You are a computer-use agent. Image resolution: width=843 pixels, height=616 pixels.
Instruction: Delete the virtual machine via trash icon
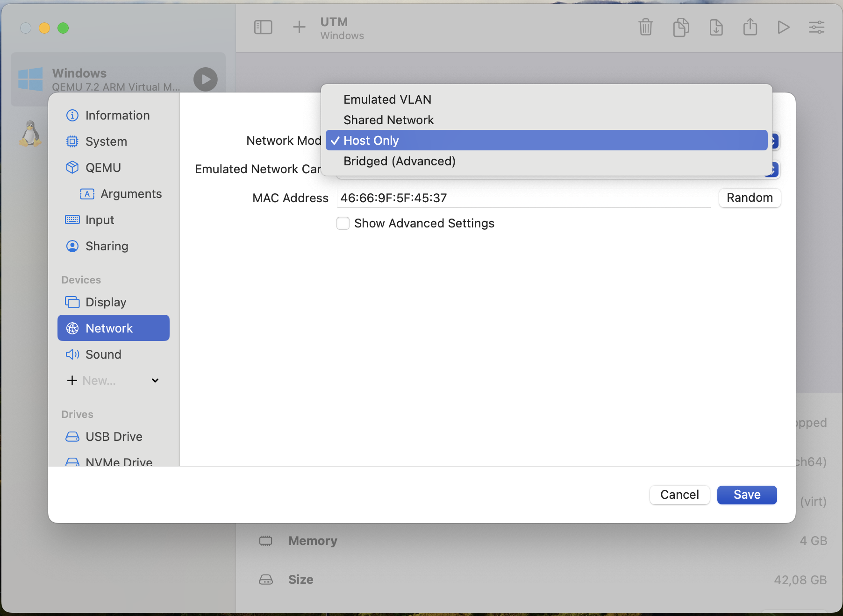pos(645,27)
